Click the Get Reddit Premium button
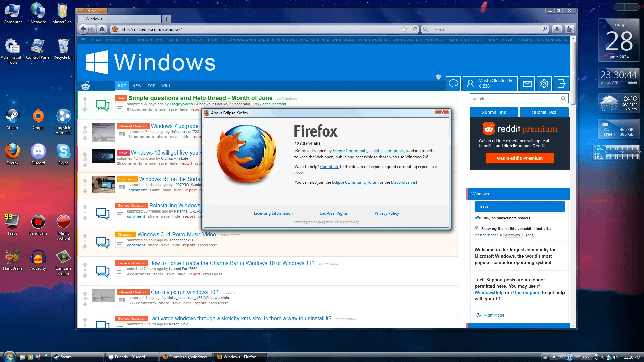This screenshot has width=644, height=362. 520,158
